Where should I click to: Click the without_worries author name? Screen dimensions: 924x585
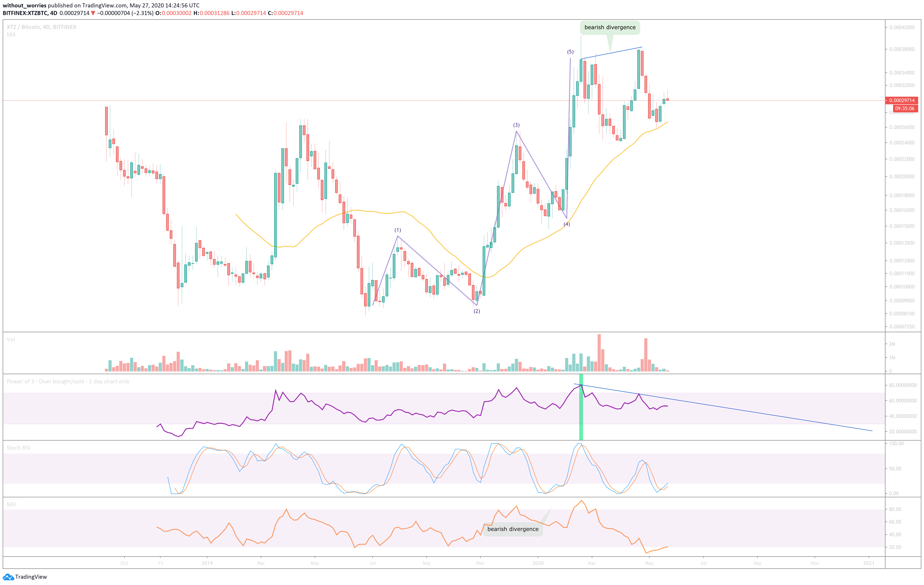click(25, 5)
